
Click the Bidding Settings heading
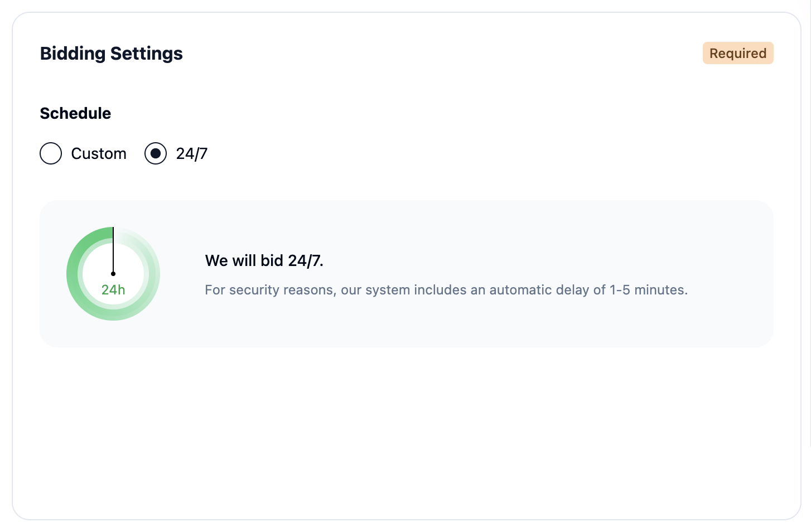point(111,53)
